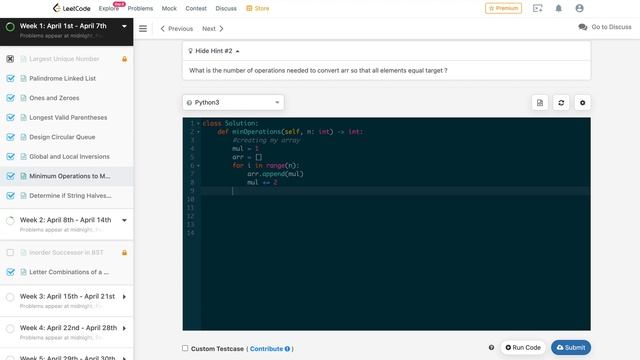Toggle the Letter Combinations checkbox
Image resolution: width=640 pixels, height=360 pixels.
pyautogui.click(x=10, y=272)
